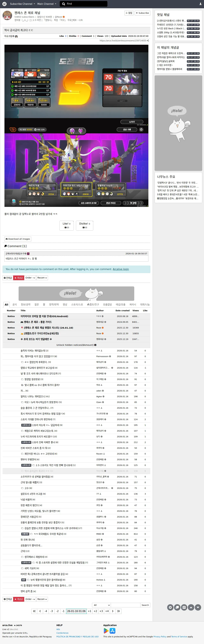Go to last page with the double-right arrow
Image resolution: width=204 pixels, height=644 pixels.
pyautogui.click(x=119, y=611)
